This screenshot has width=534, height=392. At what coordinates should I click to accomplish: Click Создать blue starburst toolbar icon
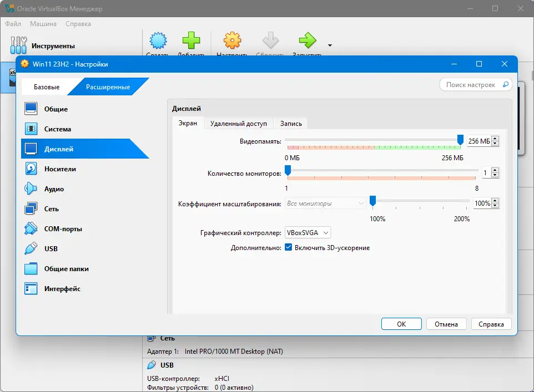click(158, 40)
